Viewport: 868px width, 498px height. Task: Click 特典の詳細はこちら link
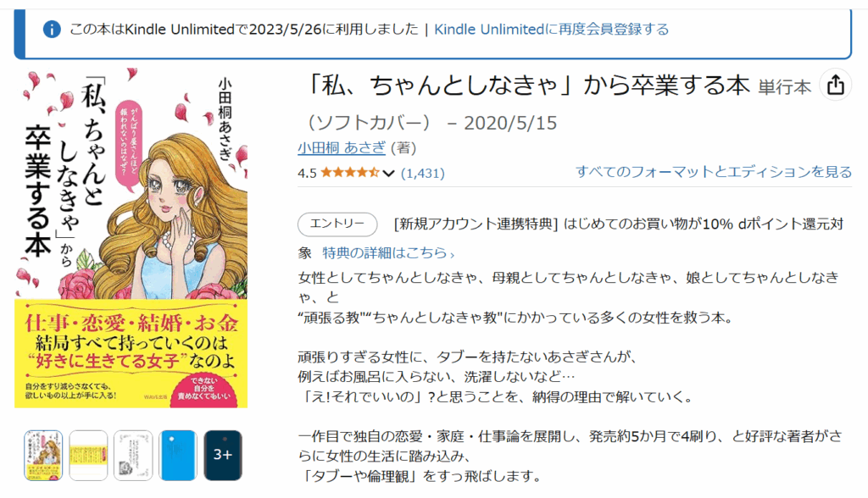(x=385, y=253)
